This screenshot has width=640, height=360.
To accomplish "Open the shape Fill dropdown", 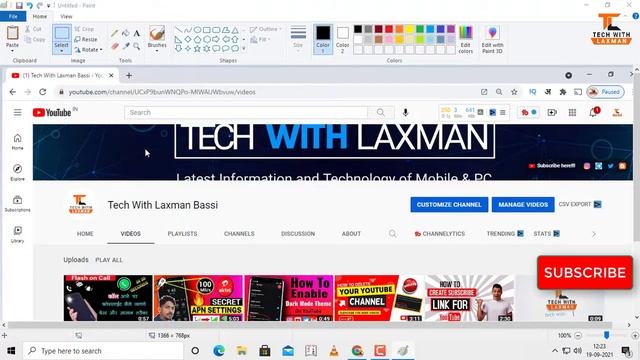I will pos(260,39).
